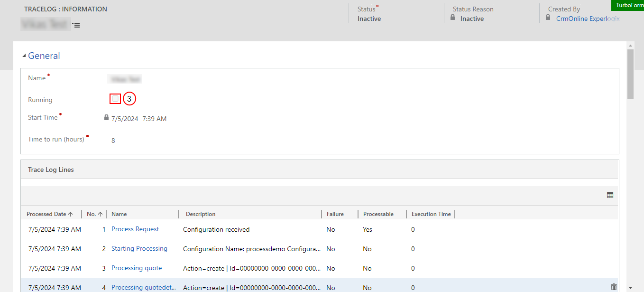The width and height of the screenshot is (644, 292).
Task: Delete the Processing quotedet... row via trash icon
Action: pyautogui.click(x=614, y=287)
